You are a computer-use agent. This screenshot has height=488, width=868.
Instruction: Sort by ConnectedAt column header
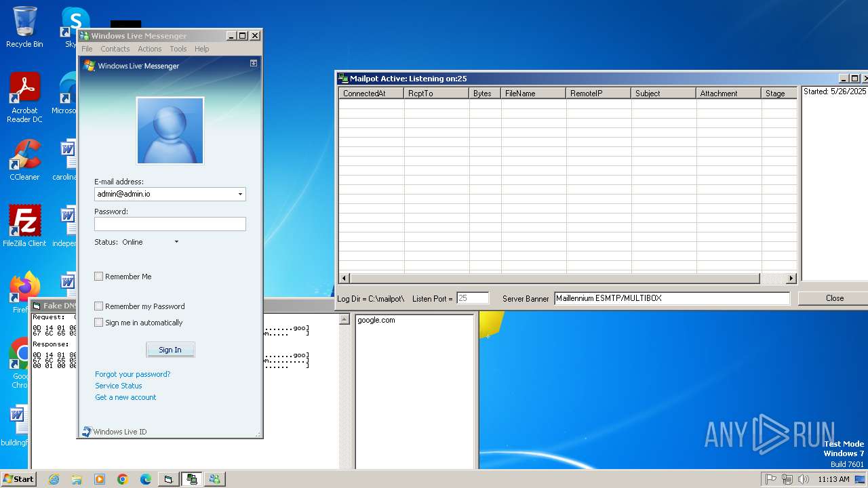pos(372,94)
